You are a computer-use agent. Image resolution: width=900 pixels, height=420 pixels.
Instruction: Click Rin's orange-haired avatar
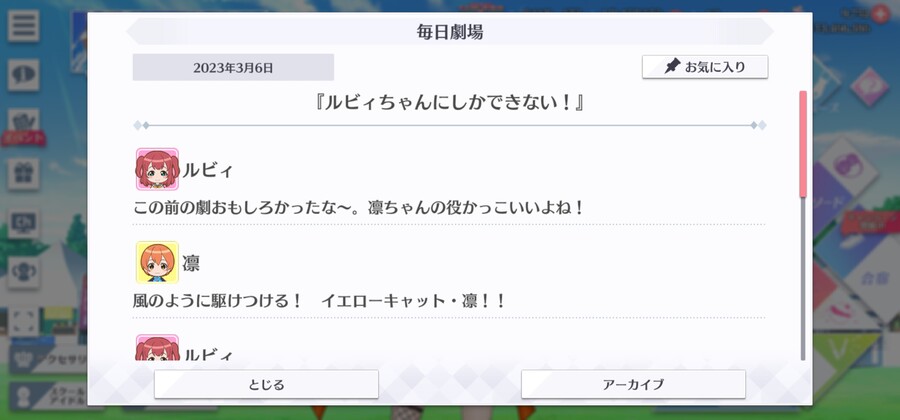pyautogui.click(x=157, y=262)
